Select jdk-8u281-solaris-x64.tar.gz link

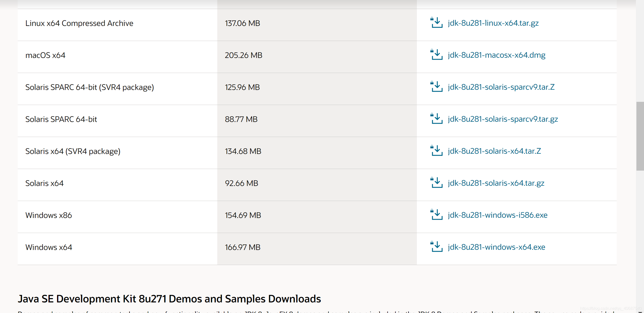coord(496,183)
